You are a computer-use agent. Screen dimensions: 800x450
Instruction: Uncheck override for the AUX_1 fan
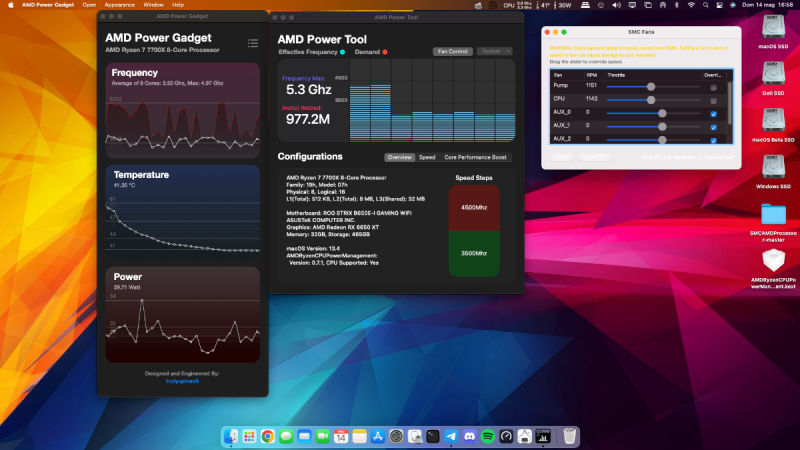(713, 127)
